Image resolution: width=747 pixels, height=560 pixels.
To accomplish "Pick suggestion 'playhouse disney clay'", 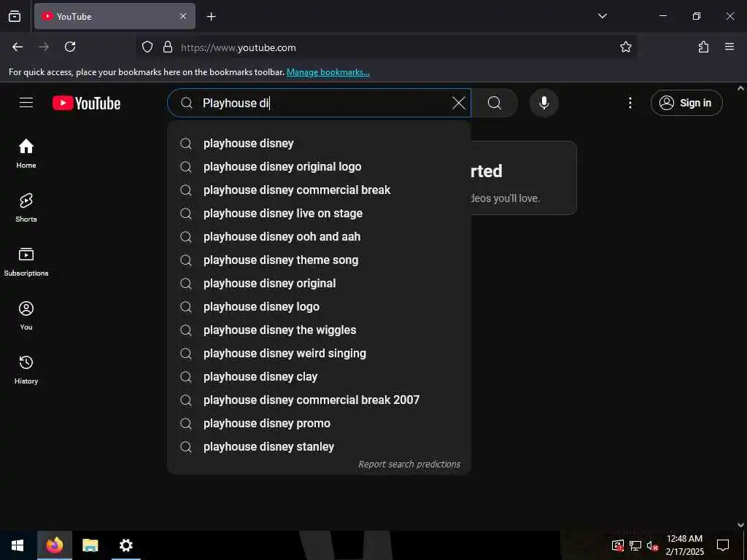I will coord(320,377).
